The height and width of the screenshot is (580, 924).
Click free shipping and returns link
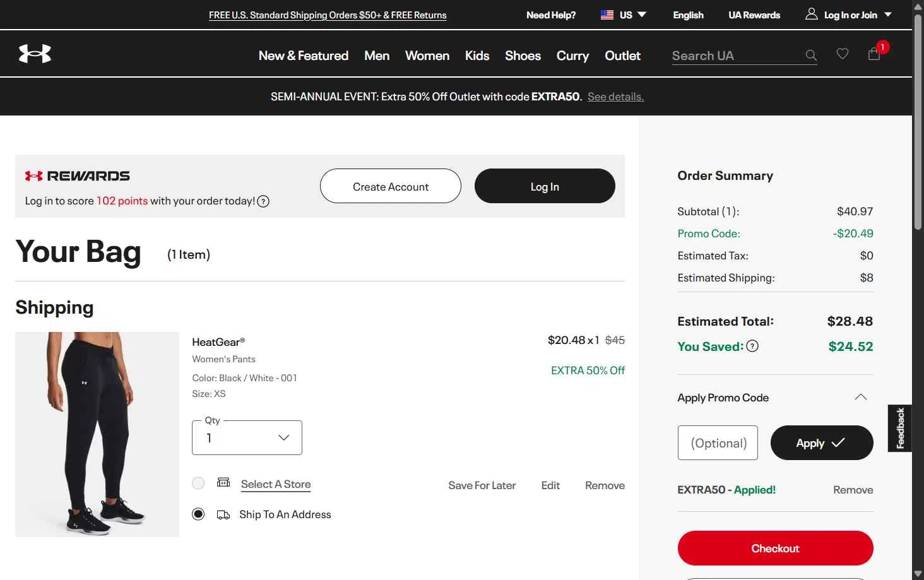coord(328,15)
